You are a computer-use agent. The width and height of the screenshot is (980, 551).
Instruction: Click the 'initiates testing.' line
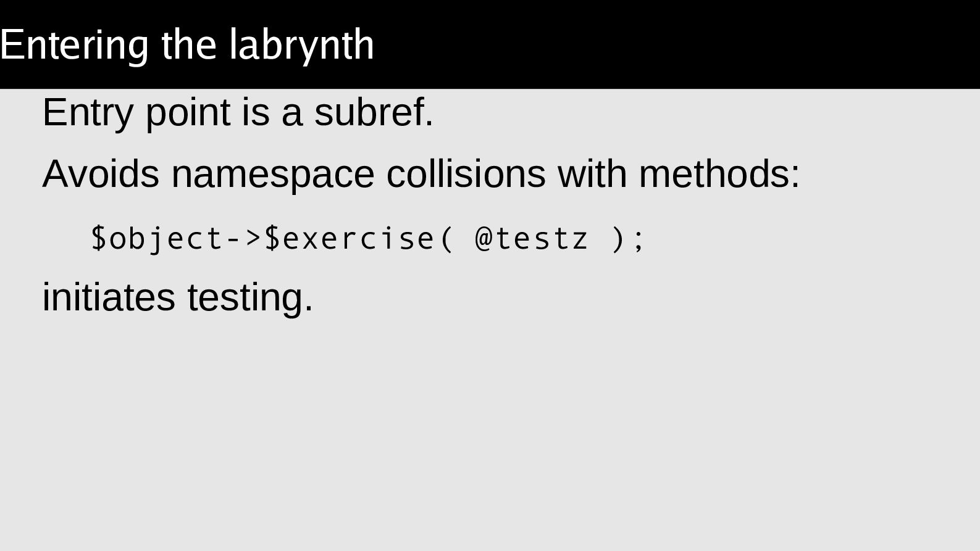pos(178,297)
